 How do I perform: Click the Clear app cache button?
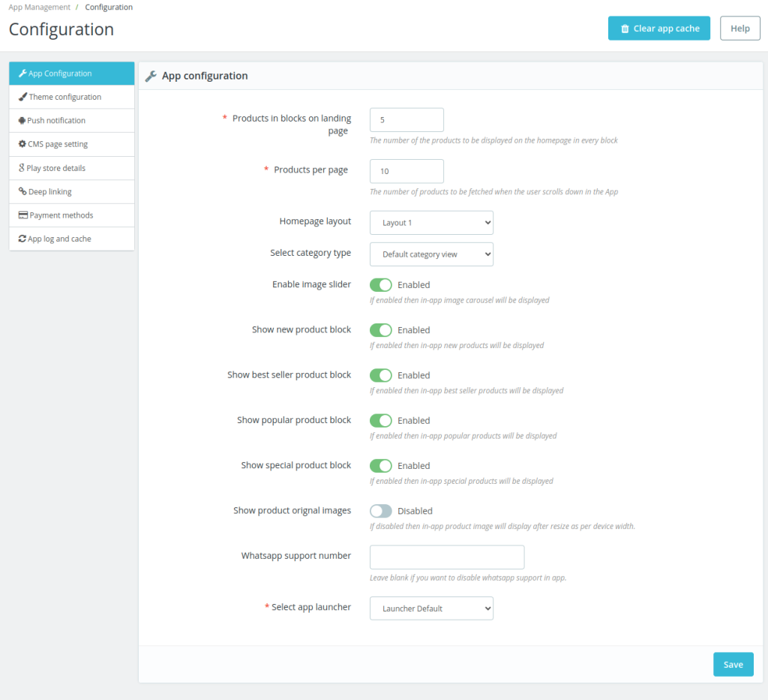pos(658,29)
